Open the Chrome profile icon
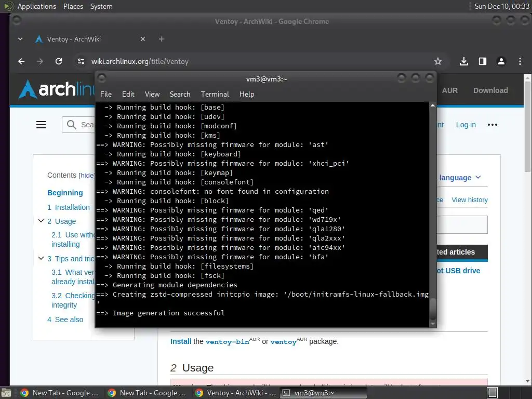The image size is (532, 399). 501,61
